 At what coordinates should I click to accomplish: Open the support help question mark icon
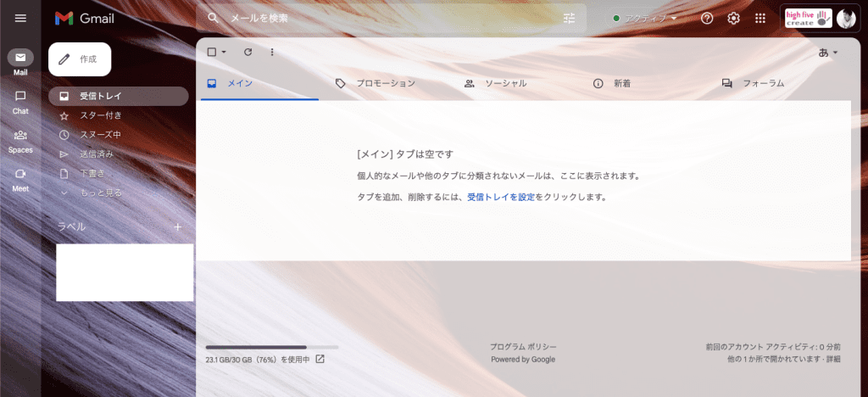pos(707,18)
